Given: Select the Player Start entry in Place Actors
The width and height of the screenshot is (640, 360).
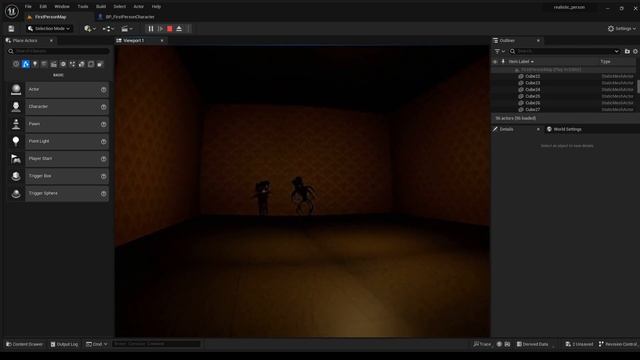Looking at the screenshot, I should click(58, 159).
